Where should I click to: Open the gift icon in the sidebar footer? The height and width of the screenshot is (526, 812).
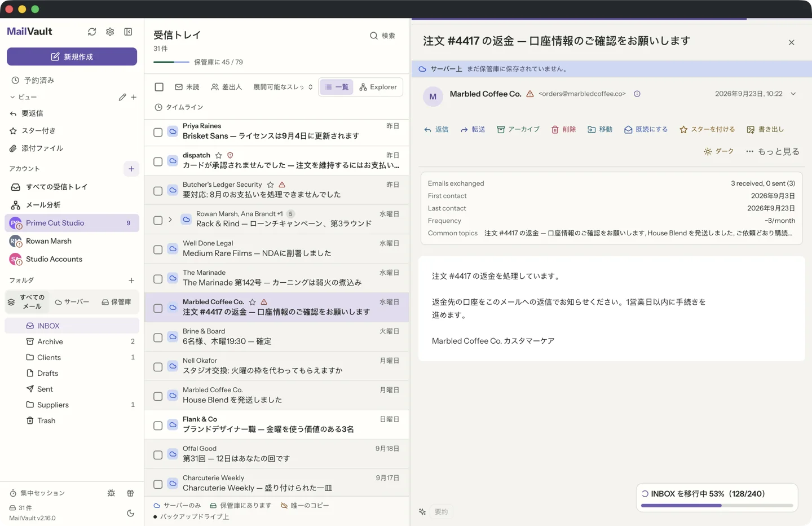click(130, 493)
